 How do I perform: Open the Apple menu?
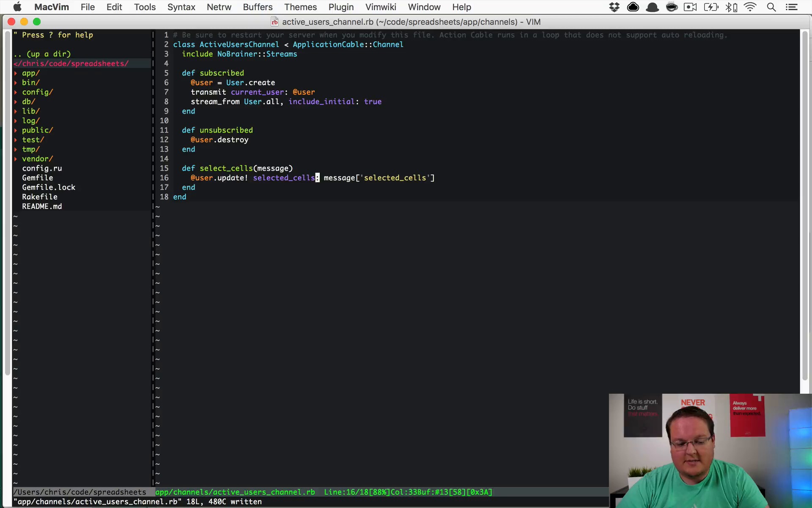pyautogui.click(x=17, y=7)
